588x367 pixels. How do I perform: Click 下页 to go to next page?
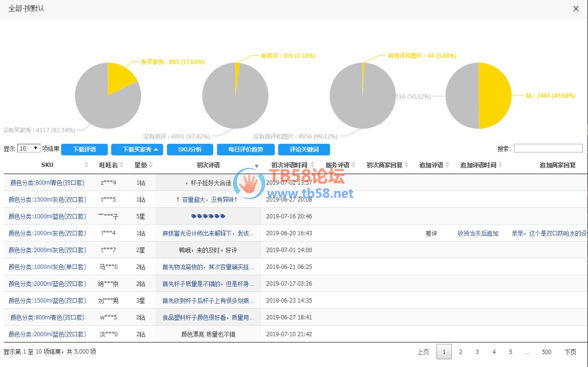[570, 352]
